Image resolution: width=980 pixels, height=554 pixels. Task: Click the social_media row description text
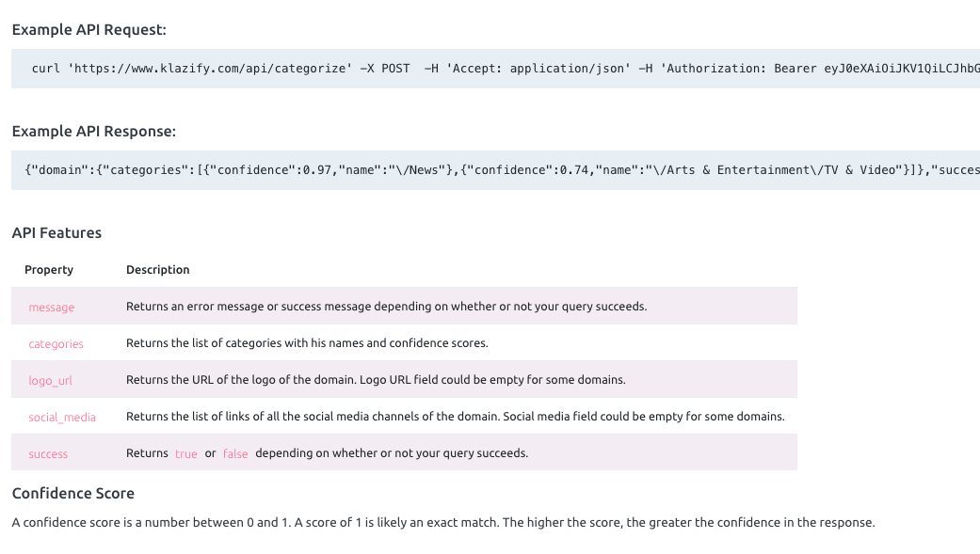[x=455, y=417]
